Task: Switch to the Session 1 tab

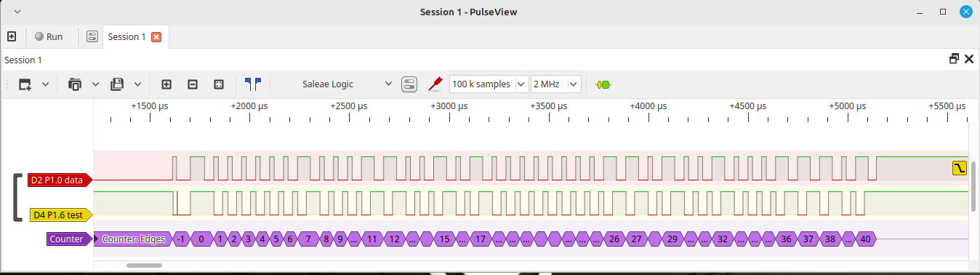Action: pos(126,36)
